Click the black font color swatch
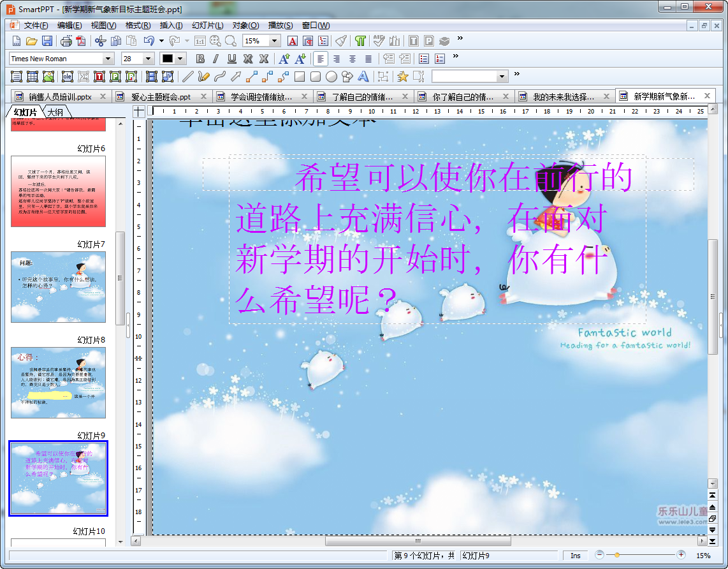Screen dimensions: 728x569 pyautogui.click(x=167, y=59)
